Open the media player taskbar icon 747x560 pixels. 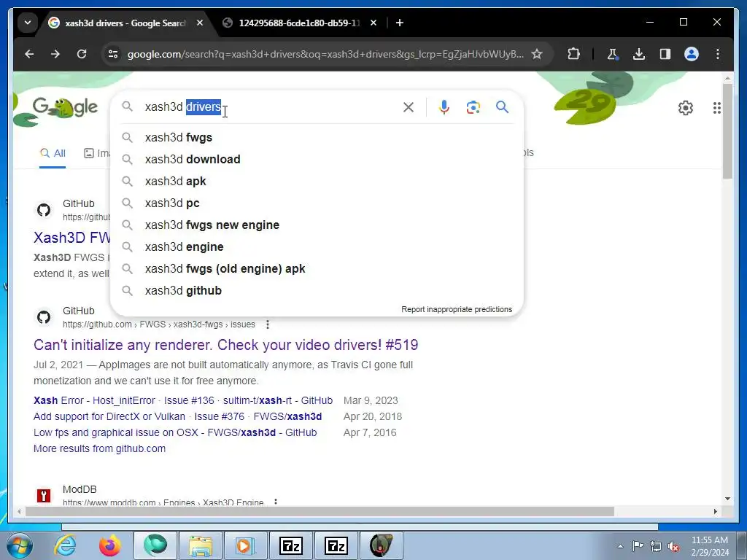[245, 545]
